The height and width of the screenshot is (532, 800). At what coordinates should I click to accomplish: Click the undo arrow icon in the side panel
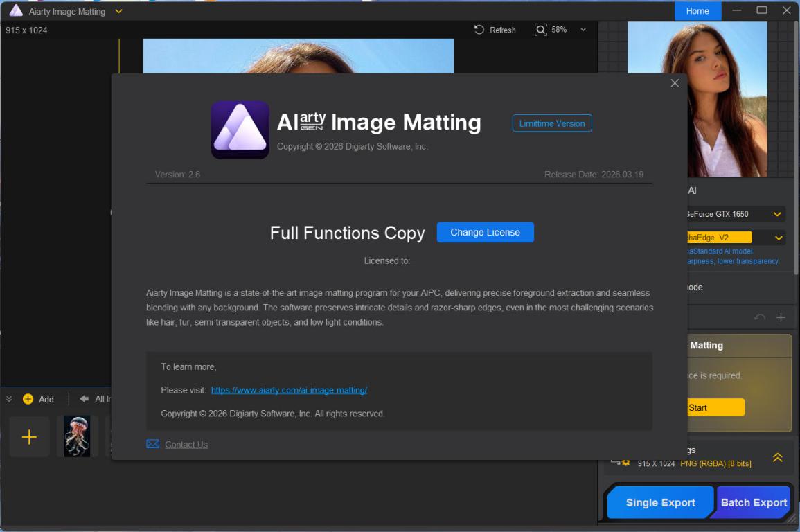click(759, 317)
